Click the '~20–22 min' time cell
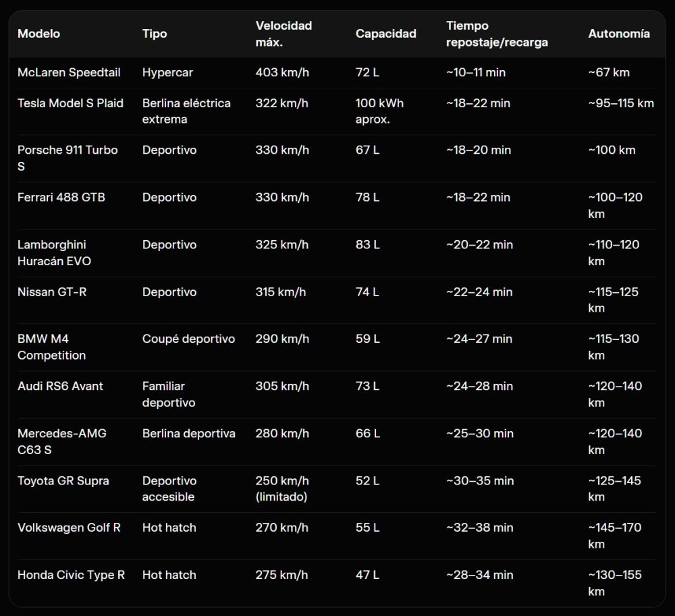 pos(479,245)
